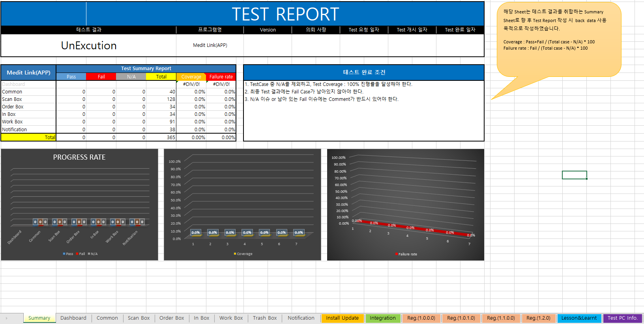Click the UnExcution result cell
The height and width of the screenshot is (324, 644).
click(89, 45)
